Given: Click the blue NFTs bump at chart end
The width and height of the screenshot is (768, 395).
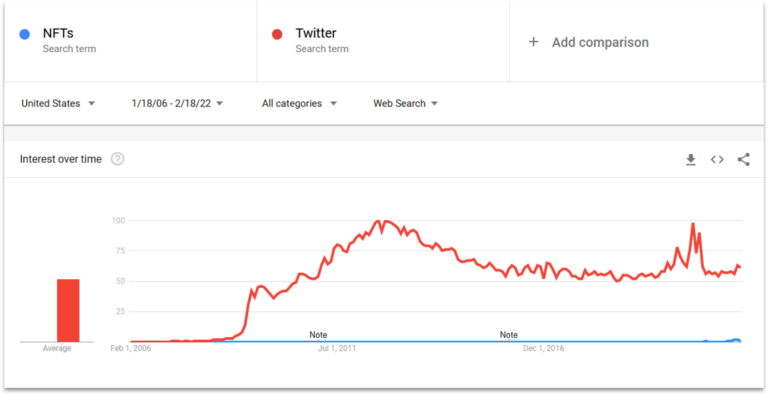Looking at the screenshot, I should coord(736,340).
